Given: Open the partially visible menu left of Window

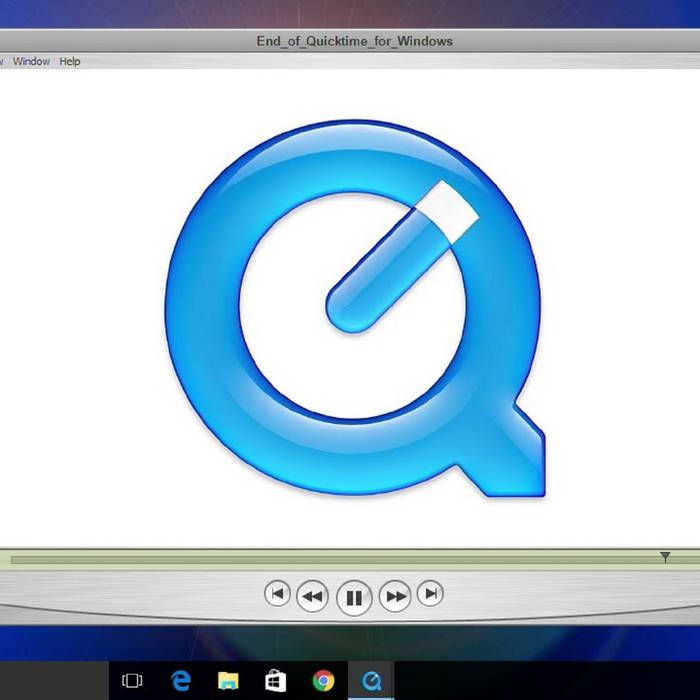Looking at the screenshot, I should [2, 61].
